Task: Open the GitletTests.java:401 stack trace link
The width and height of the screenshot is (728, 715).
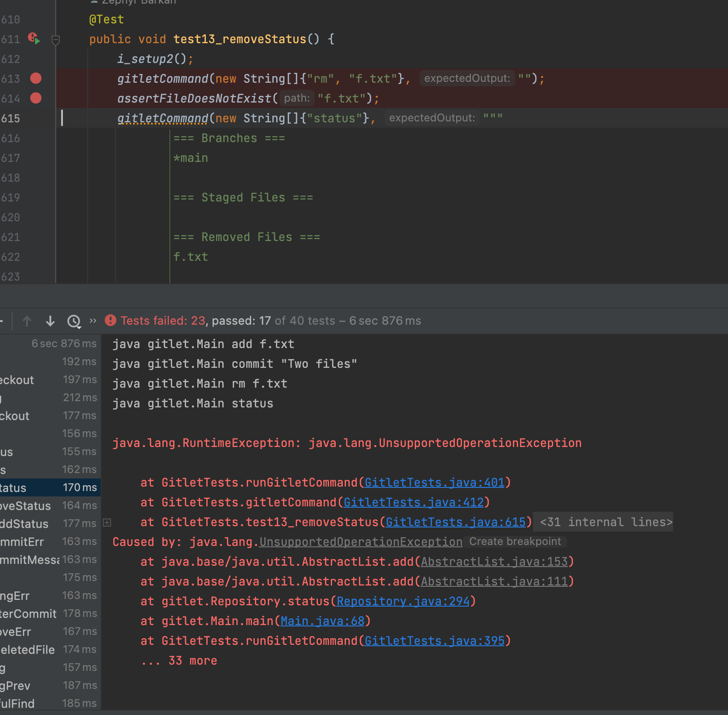Action: tap(434, 483)
